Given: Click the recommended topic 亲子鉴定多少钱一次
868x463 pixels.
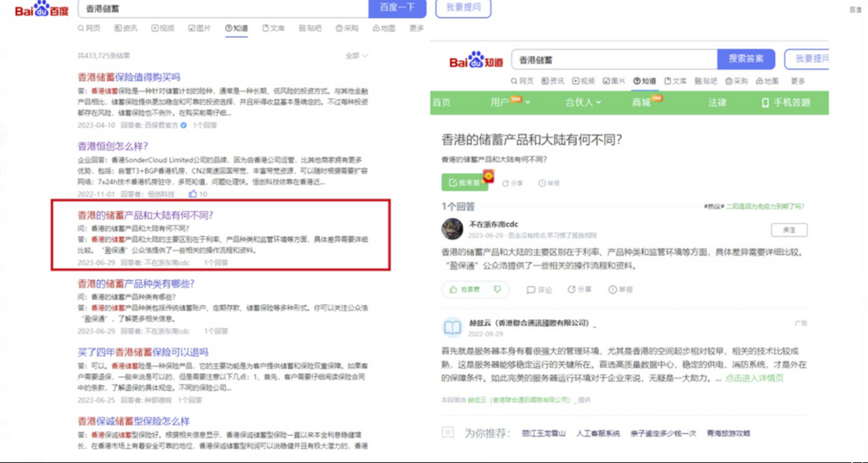Looking at the screenshot, I should 663,433.
